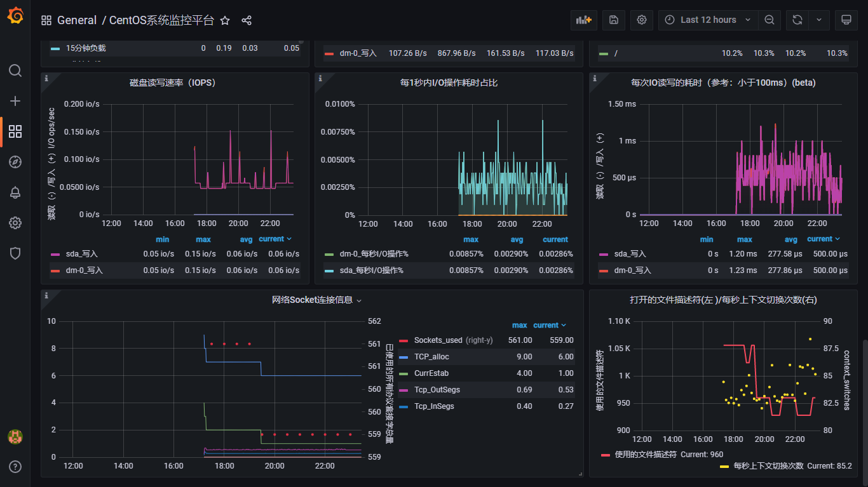868x487 pixels.
Task: Share the dashboard via share icon
Action: [x=247, y=20]
